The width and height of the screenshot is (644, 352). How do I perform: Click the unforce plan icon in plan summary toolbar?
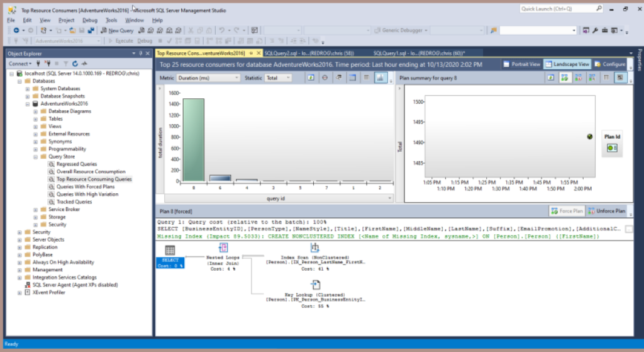pyautogui.click(x=579, y=77)
